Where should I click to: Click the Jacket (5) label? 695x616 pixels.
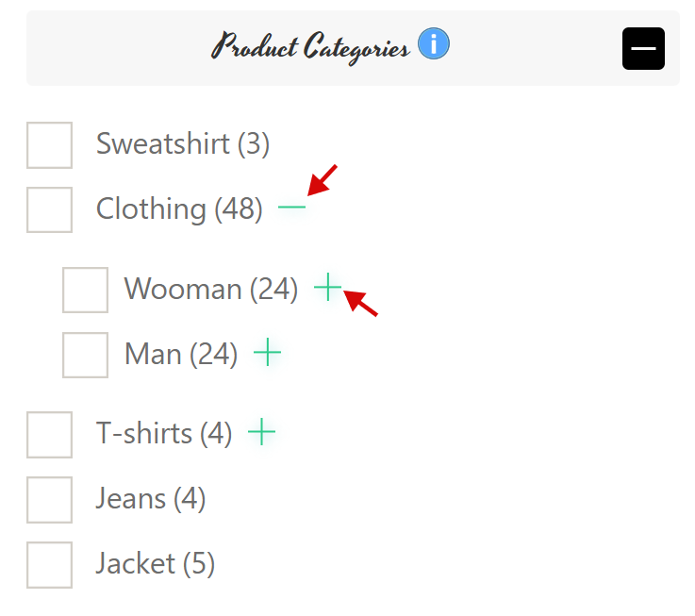tap(156, 564)
